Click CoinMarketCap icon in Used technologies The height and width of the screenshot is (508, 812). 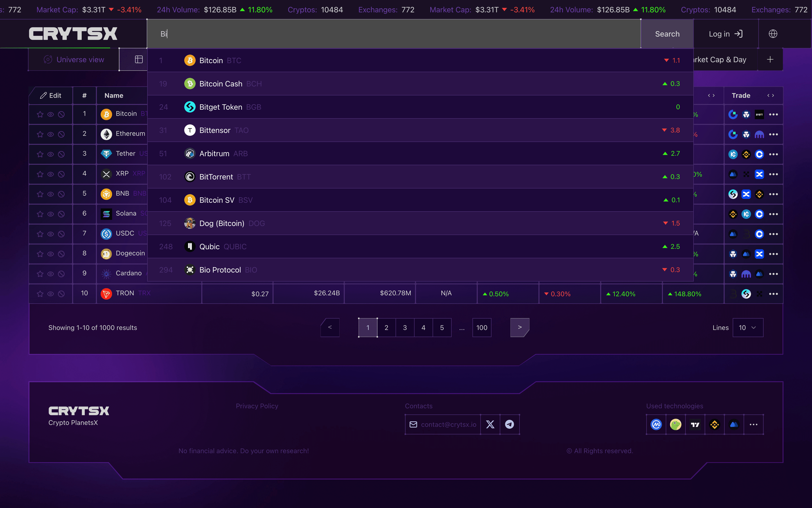click(656, 424)
